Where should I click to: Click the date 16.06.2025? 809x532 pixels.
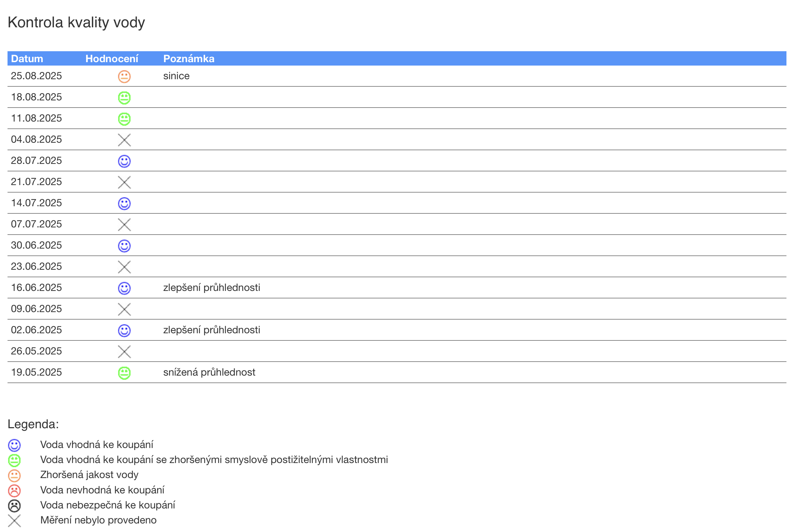pos(36,288)
